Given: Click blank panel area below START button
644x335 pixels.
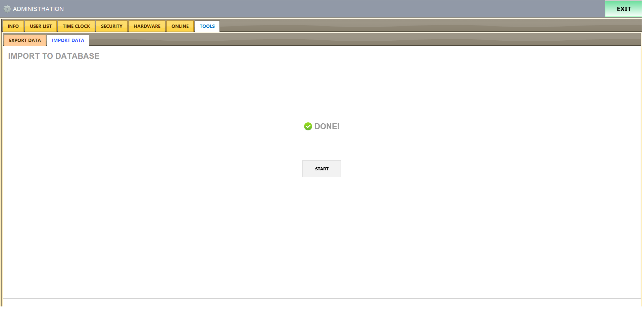Looking at the screenshot, I should pyautogui.click(x=321, y=235).
